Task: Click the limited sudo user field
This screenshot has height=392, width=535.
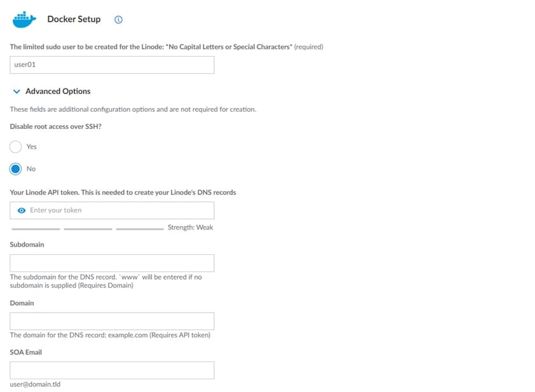Action: click(x=112, y=65)
